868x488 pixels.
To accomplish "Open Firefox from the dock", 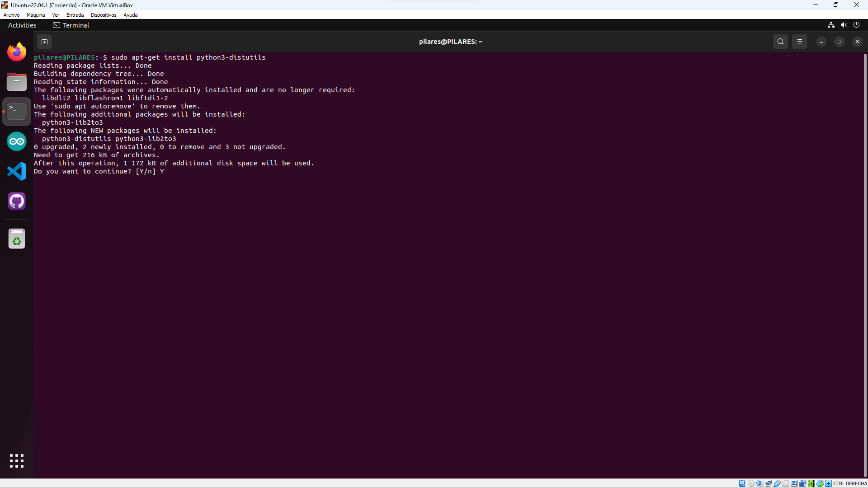I will coord(17,52).
